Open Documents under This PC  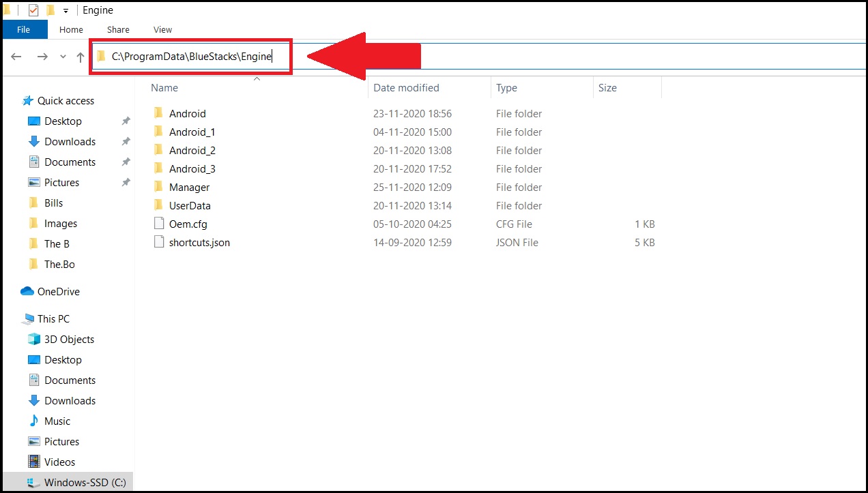pyautogui.click(x=70, y=380)
